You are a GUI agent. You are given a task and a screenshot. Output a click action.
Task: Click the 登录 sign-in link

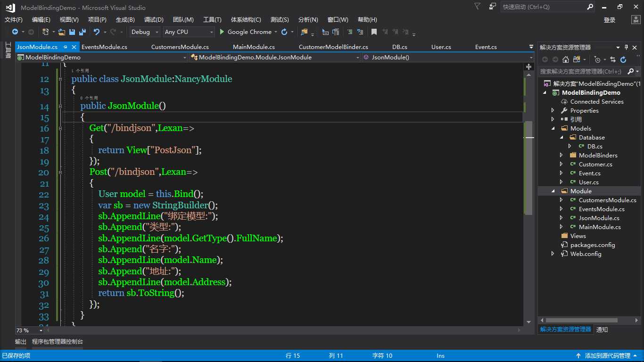pos(610,20)
